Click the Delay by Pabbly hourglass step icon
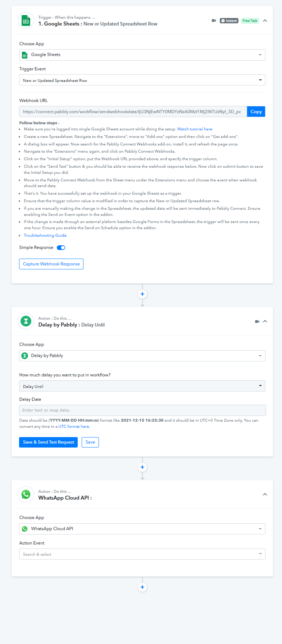This screenshot has height=644, width=282. tap(26, 321)
